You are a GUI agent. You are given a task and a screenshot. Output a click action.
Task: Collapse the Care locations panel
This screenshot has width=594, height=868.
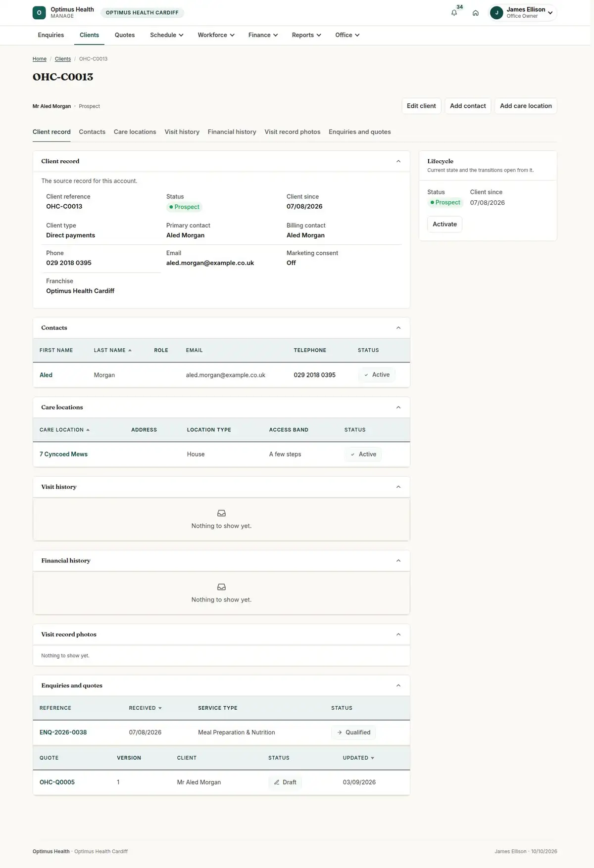pyautogui.click(x=398, y=408)
